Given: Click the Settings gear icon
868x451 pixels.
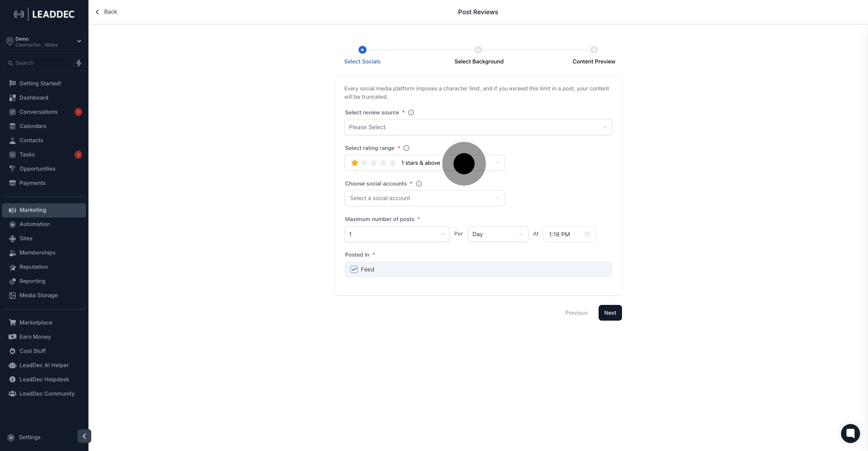Looking at the screenshot, I should [11, 437].
